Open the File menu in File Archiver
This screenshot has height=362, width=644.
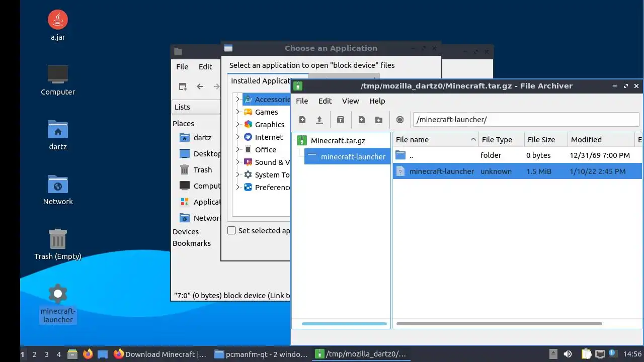(x=302, y=101)
